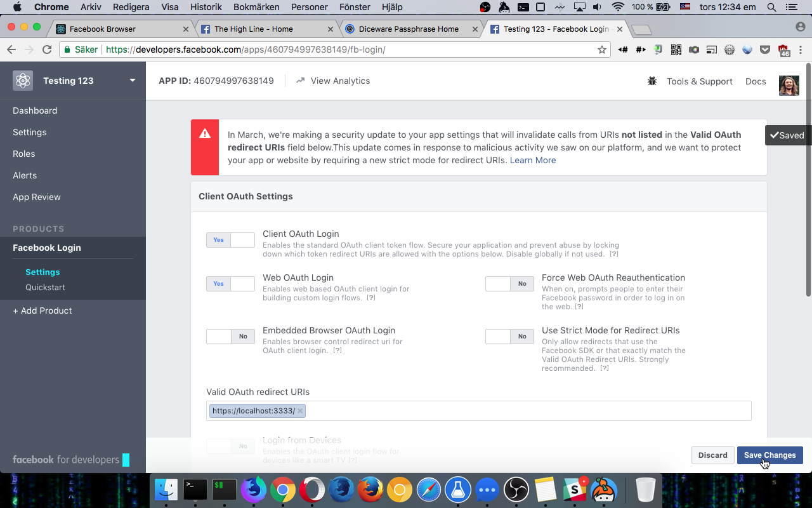The height and width of the screenshot is (508, 812).
Task: Click the Chrome profile person icon
Action: click(x=801, y=27)
